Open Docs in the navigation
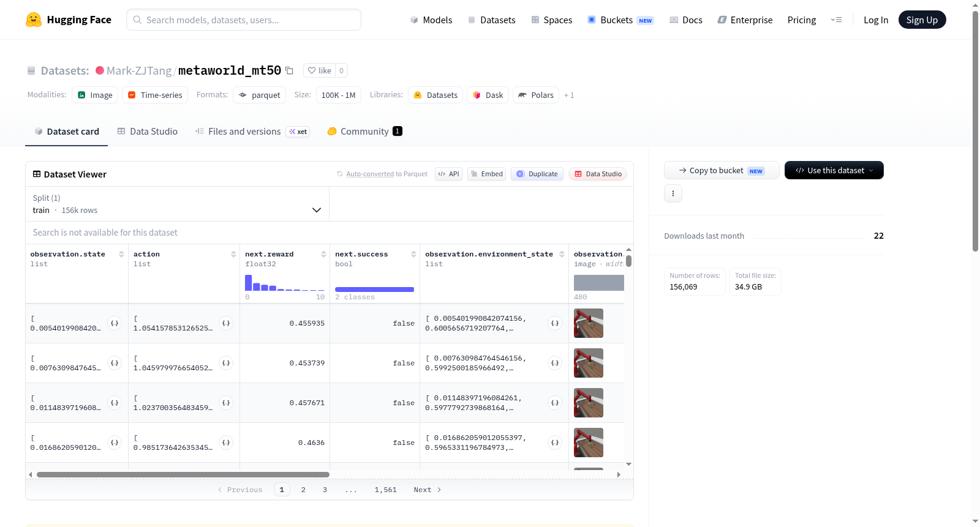This screenshot has width=980, height=527. click(686, 20)
